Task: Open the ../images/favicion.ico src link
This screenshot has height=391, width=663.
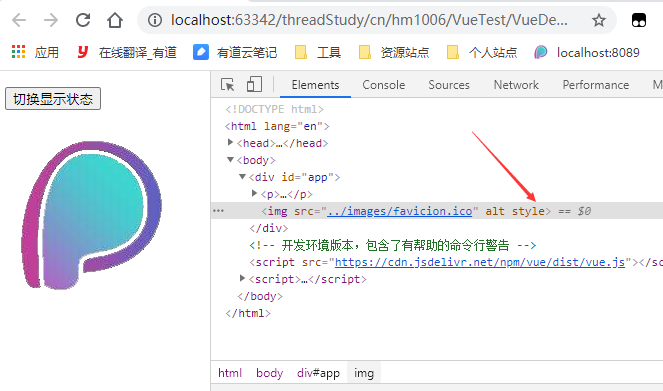Action: 400,211
